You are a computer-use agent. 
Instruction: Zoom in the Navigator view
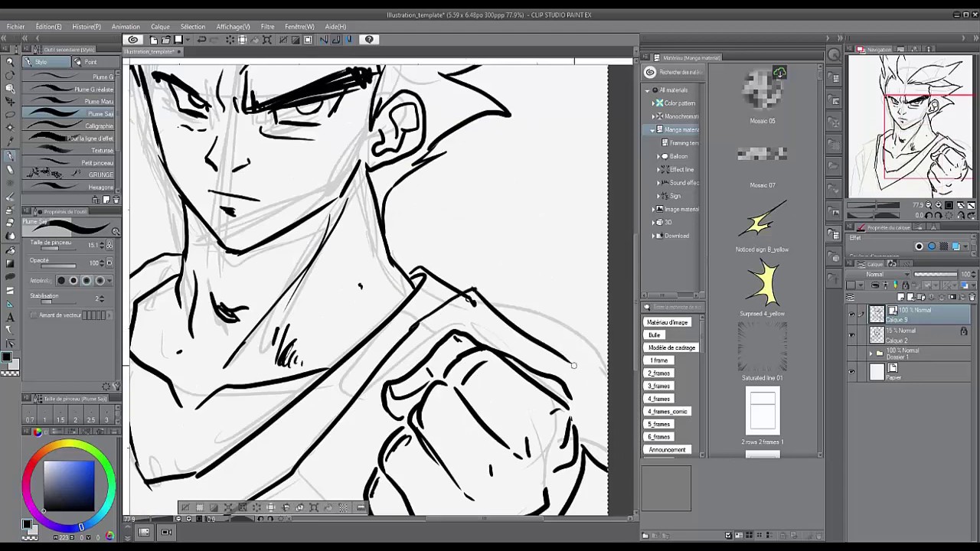pyautogui.click(x=939, y=205)
